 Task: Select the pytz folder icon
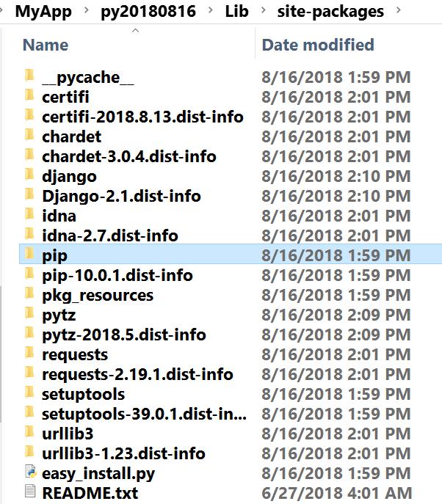coord(29,313)
